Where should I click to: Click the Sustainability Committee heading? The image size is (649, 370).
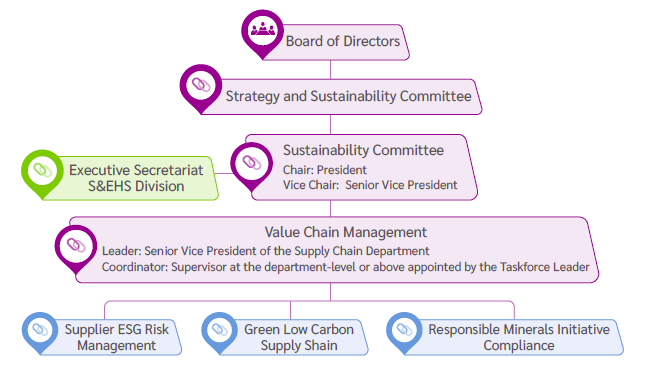point(363,150)
